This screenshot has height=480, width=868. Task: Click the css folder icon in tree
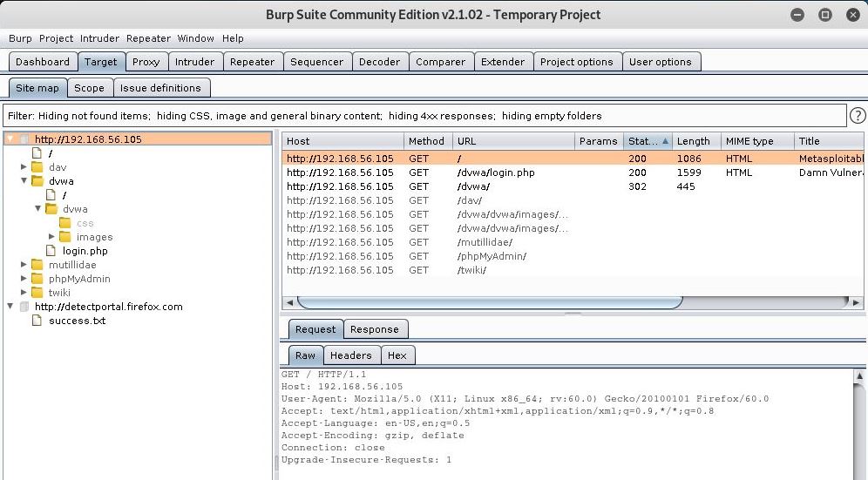point(65,223)
